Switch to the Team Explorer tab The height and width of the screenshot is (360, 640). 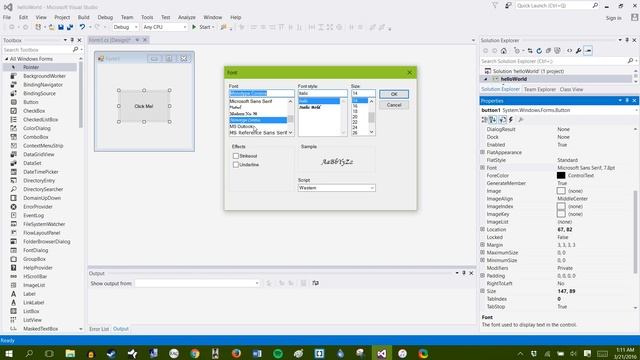pyautogui.click(x=540, y=89)
